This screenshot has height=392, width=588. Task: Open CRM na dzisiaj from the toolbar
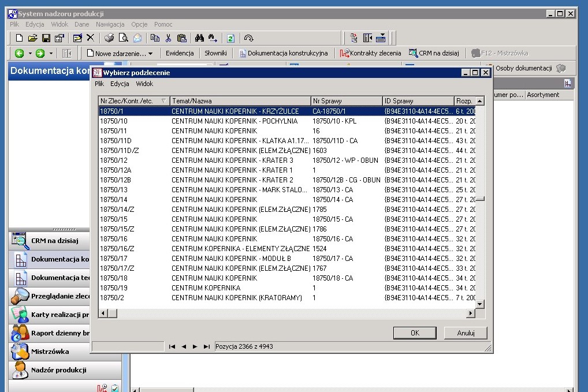click(x=434, y=53)
